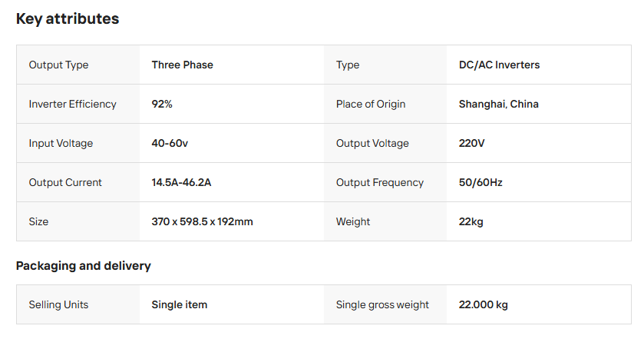Image resolution: width=644 pixels, height=339 pixels.
Task: Click the "DC/AC Inverters" type value
Action: click(x=499, y=65)
